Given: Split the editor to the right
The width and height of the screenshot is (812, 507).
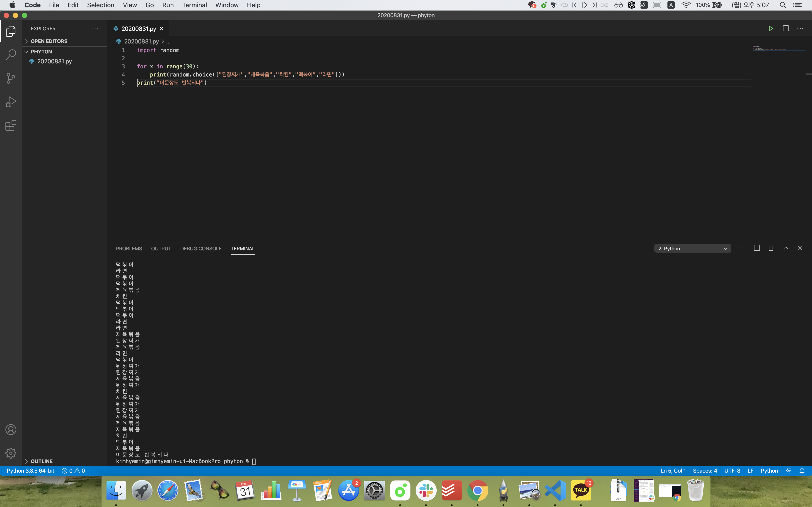Looking at the screenshot, I should (785, 29).
